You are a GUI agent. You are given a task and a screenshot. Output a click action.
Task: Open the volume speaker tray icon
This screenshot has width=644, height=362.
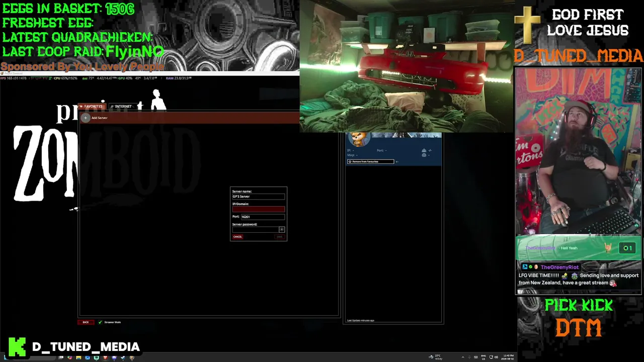click(x=496, y=357)
